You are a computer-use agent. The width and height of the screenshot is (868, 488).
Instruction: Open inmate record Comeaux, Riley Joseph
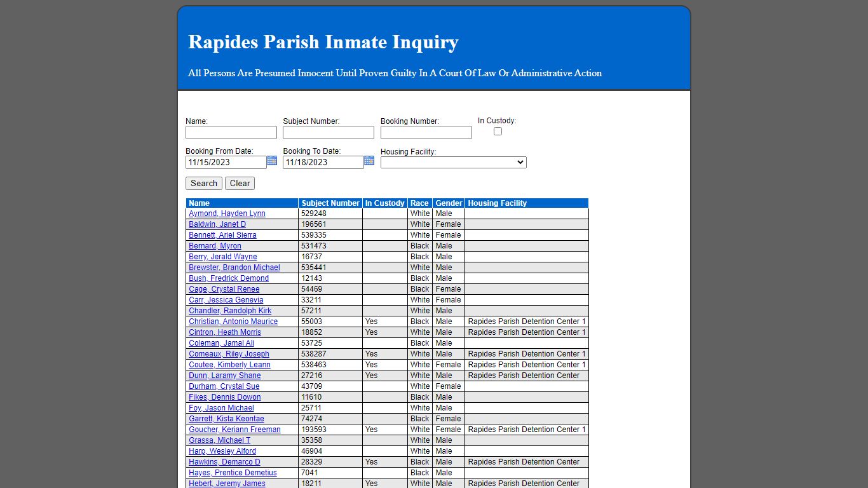[229, 354]
